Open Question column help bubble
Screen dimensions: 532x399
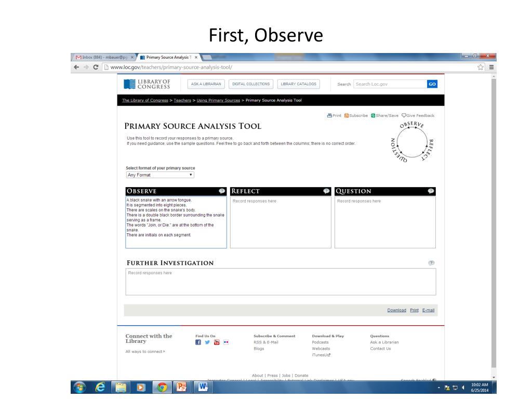(x=431, y=191)
